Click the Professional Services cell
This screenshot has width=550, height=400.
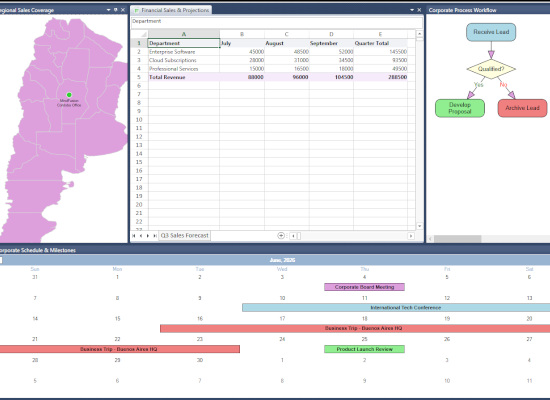click(184, 69)
